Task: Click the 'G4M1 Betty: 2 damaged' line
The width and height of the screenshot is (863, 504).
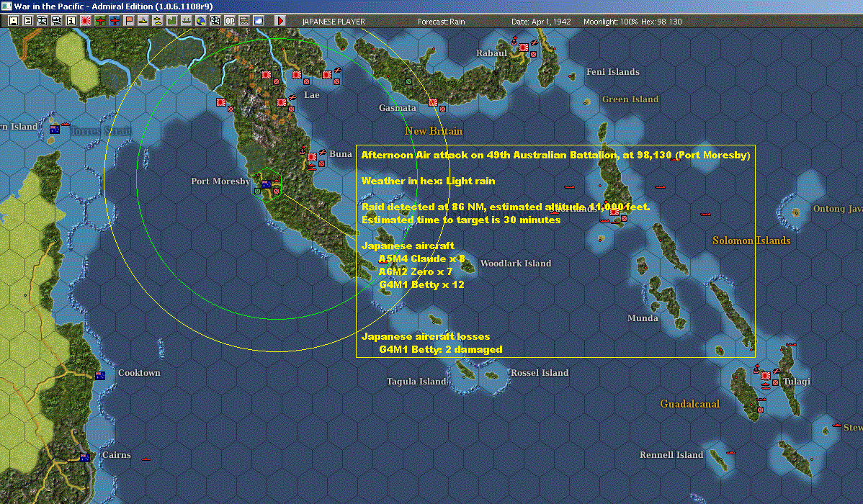Action: pos(440,349)
